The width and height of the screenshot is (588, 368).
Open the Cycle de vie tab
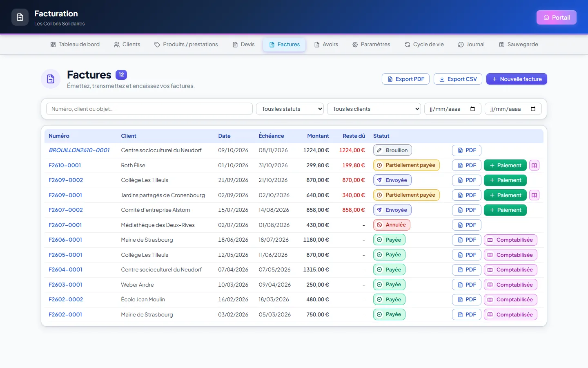click(424, 44)
